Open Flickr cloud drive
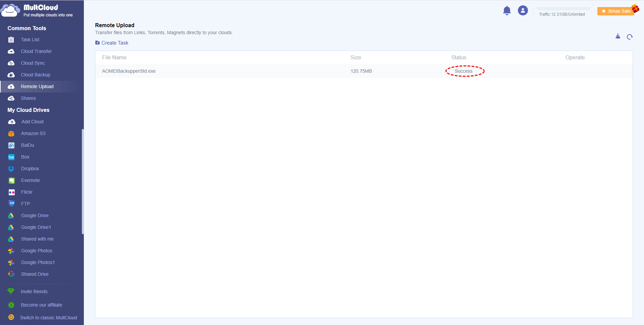The height and width of the screenshot is (325, 644). pos(27,192)
